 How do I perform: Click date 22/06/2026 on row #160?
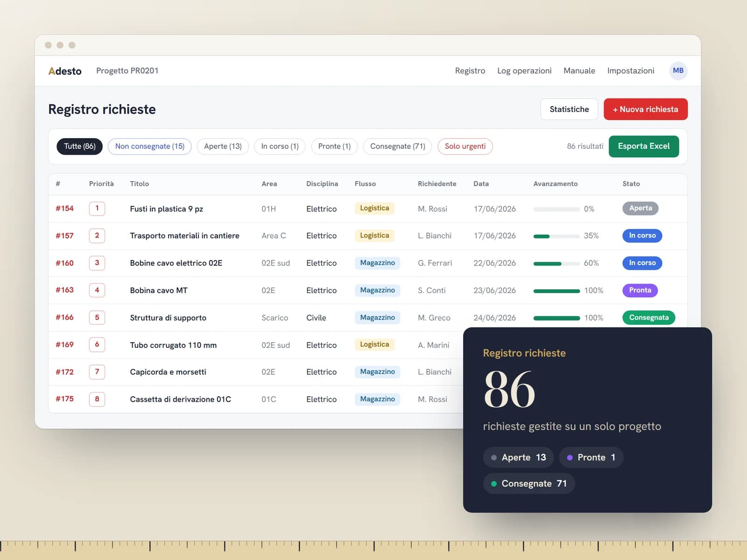coord(494,263)
